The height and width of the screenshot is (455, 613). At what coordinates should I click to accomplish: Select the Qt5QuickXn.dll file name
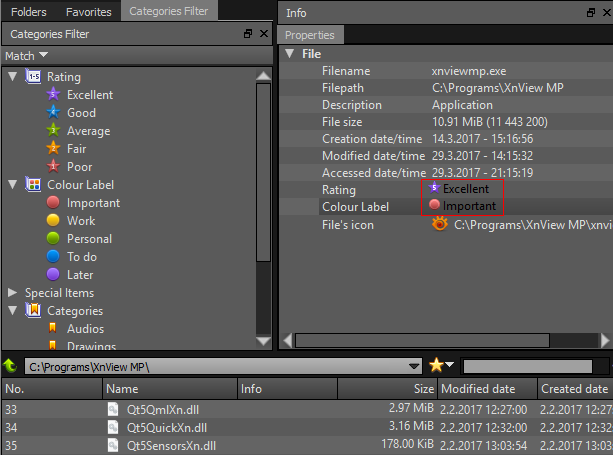coord(167,428)
